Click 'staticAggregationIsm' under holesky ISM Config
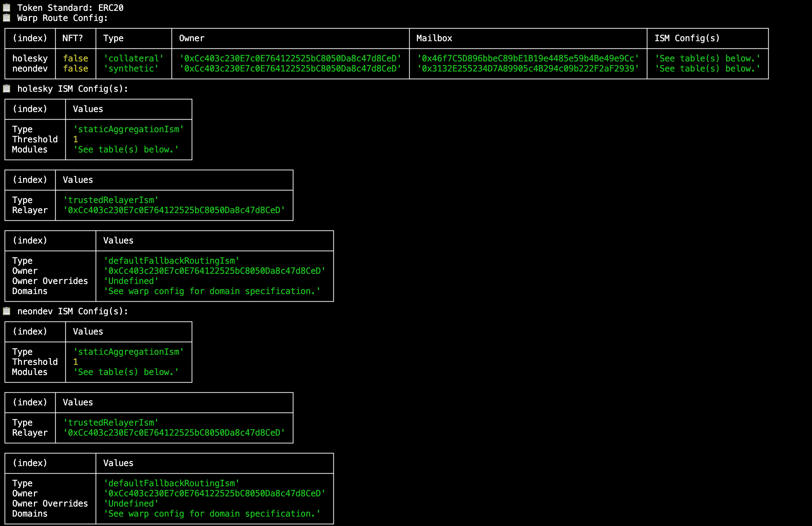Viewport: 812px width, 526px height. coord(129,129)
